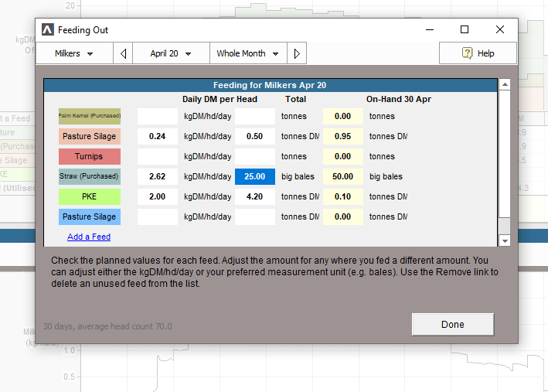Click the Help question mark icon
Viewport: 548px width, 392px height.
tap(468, 53)
